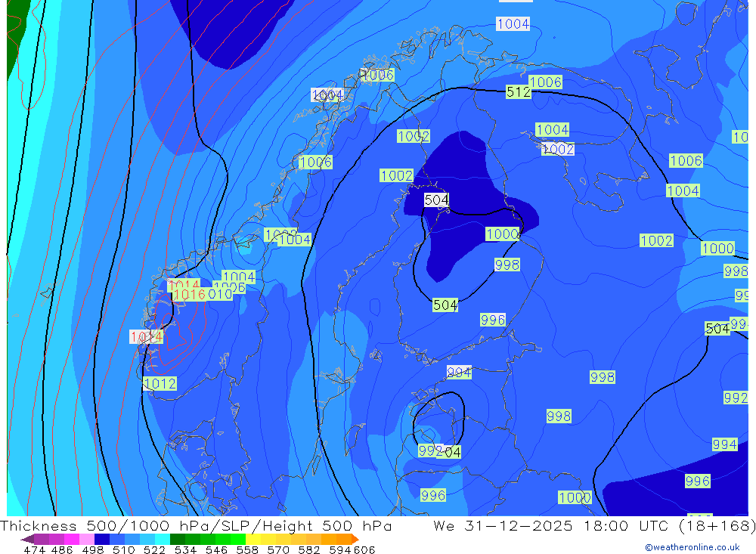Click the 512 height contour label
This screenshot has width=756, height=554.
[x=519, y=91]
